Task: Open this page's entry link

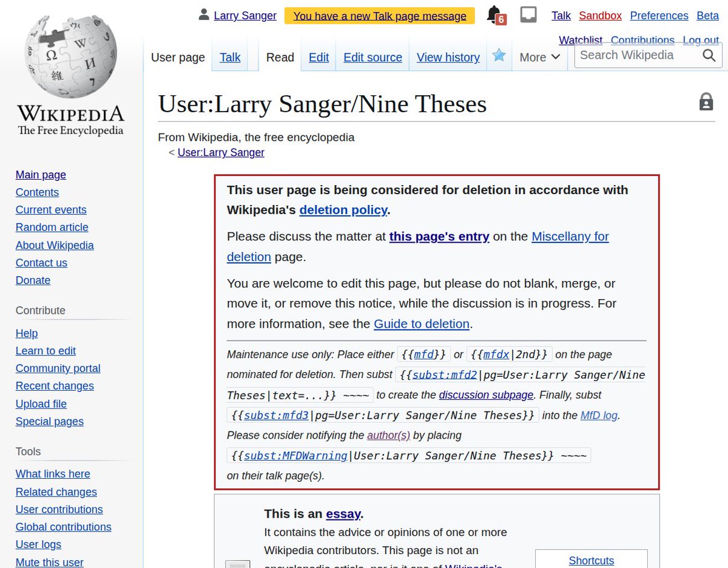Action: click(x=439, y=237)
